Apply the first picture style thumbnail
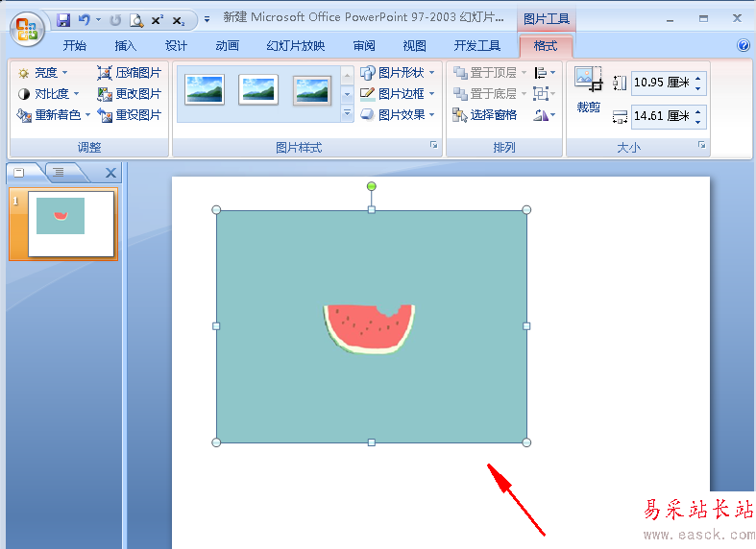The height and width of the screenshot is (549, 756). pyautogui.click(x=205, y=89)
